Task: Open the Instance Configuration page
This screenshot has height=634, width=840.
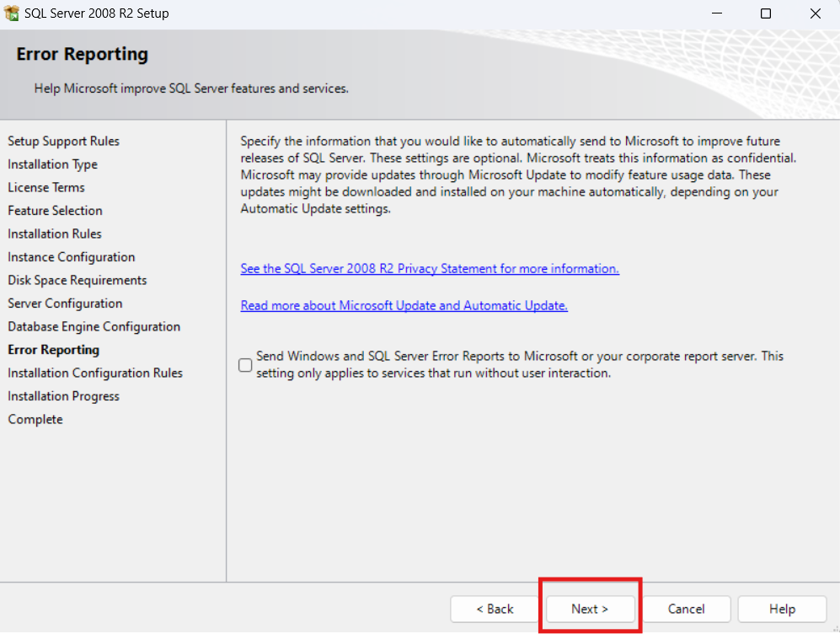Action: pyautogui.click(x=71, y=256)
